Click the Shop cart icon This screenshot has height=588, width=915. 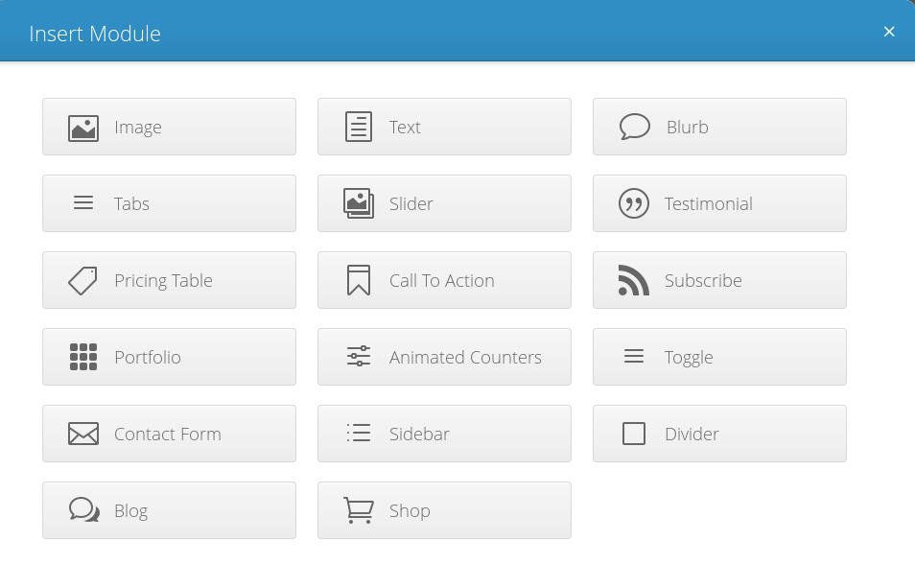(x=359, y=510)
